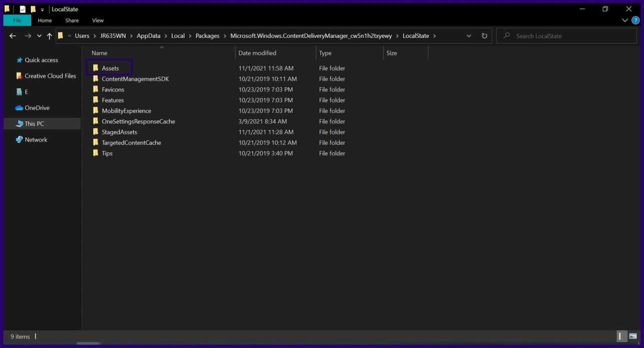The image size is (644, 348).
Task: Switch to the View ribbon tab
Action: click(x=98, y=20)
